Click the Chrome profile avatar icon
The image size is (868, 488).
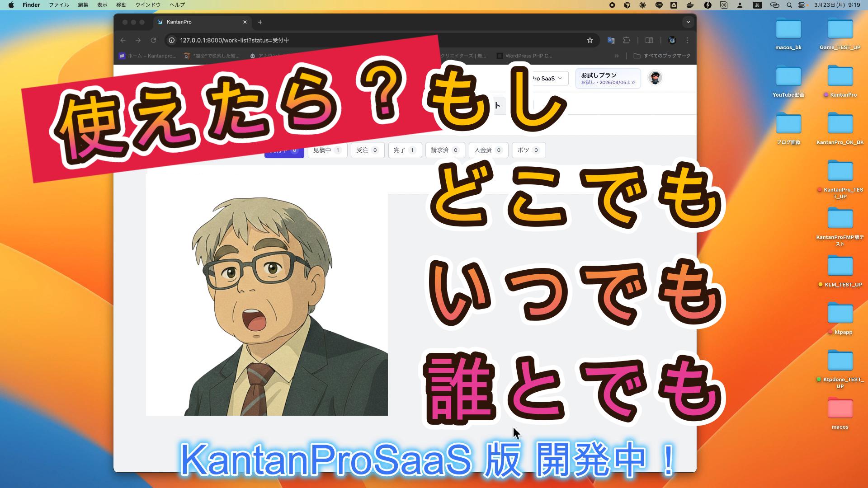point(672,40)
